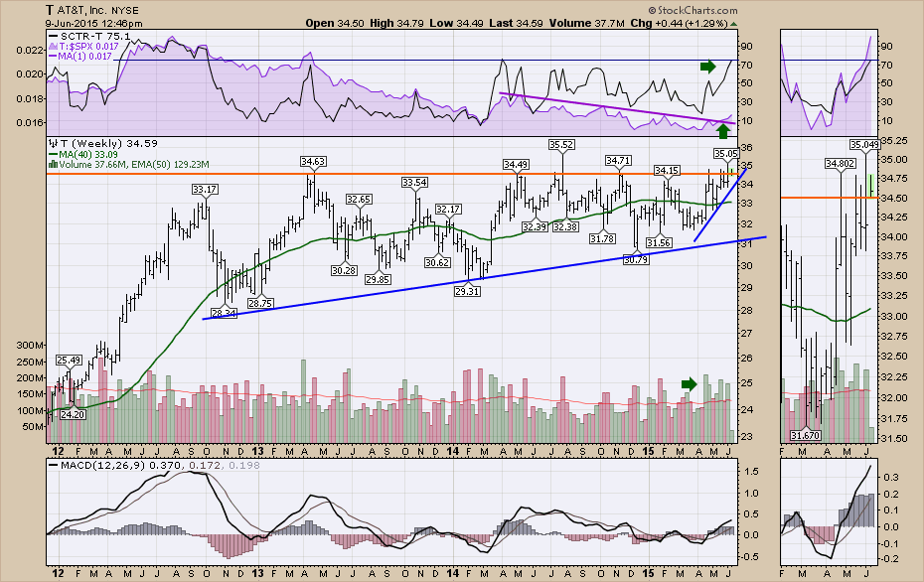Click the volume bars icon before 'Volume 37.66M'
The height and width of the screenshot is (582, 924).
point(53,165)
